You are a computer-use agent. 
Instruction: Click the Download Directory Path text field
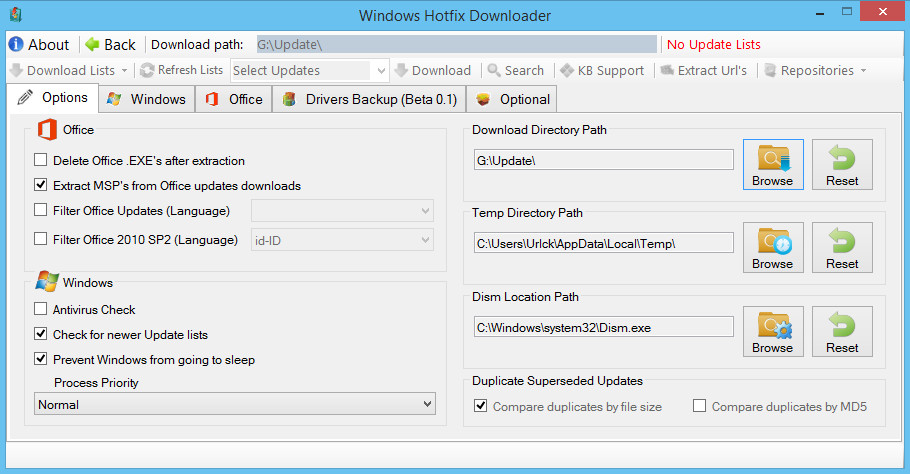tap(604, 160)
